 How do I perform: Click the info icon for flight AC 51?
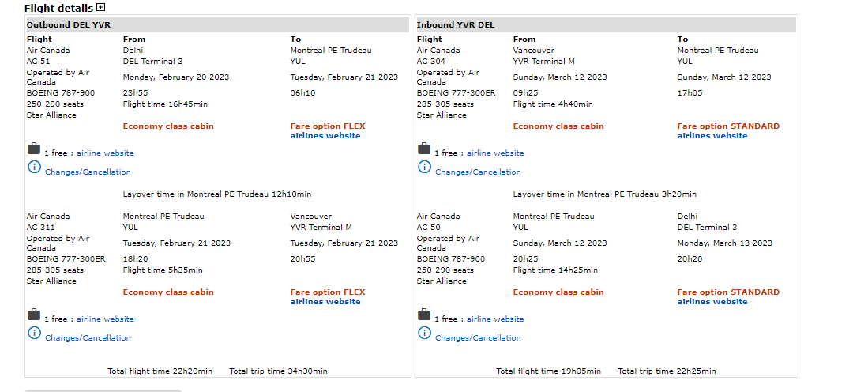click(x=34, y=167)
